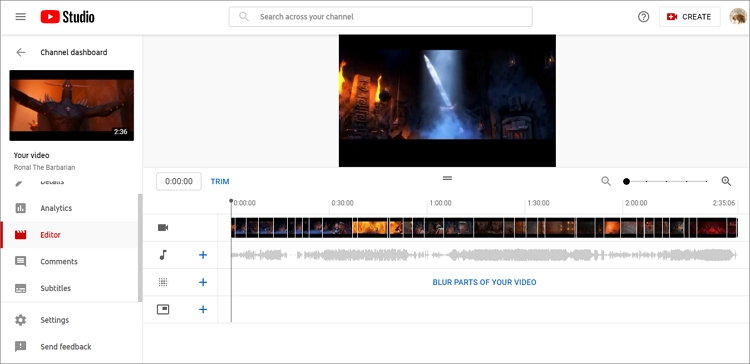
Task: Click the video filmstrip track
Action: 485,228
